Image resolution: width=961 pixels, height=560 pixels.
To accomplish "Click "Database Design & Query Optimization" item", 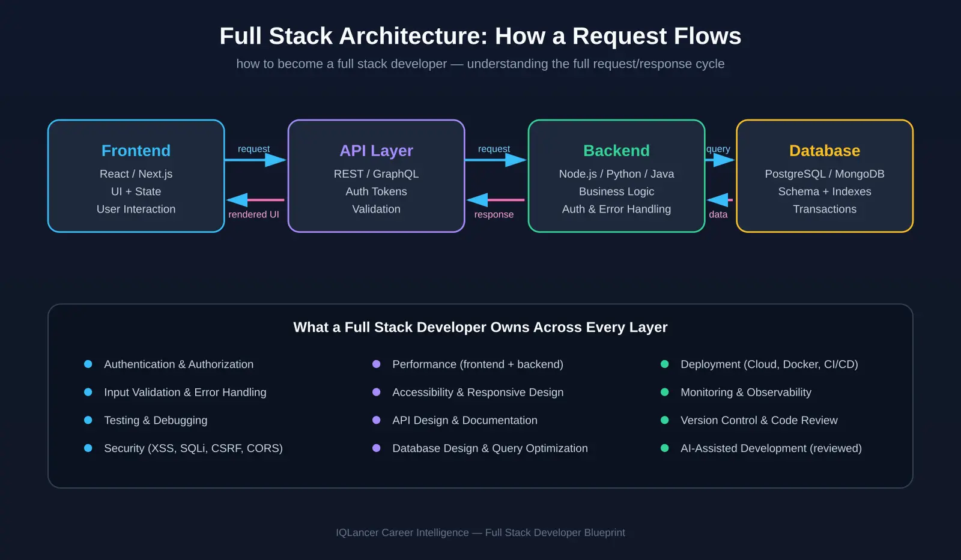I will coord(490,448).
